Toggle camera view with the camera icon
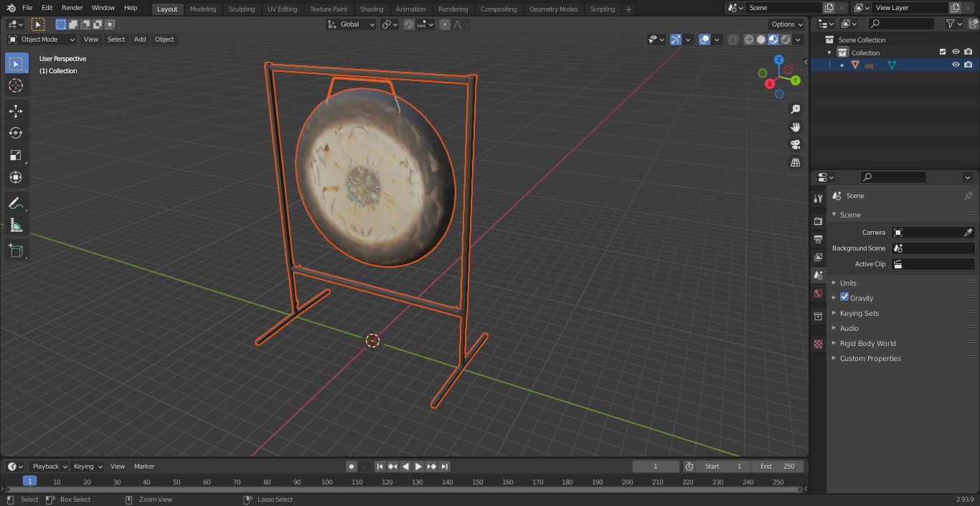The image size is (980, 506). point(795,144)
